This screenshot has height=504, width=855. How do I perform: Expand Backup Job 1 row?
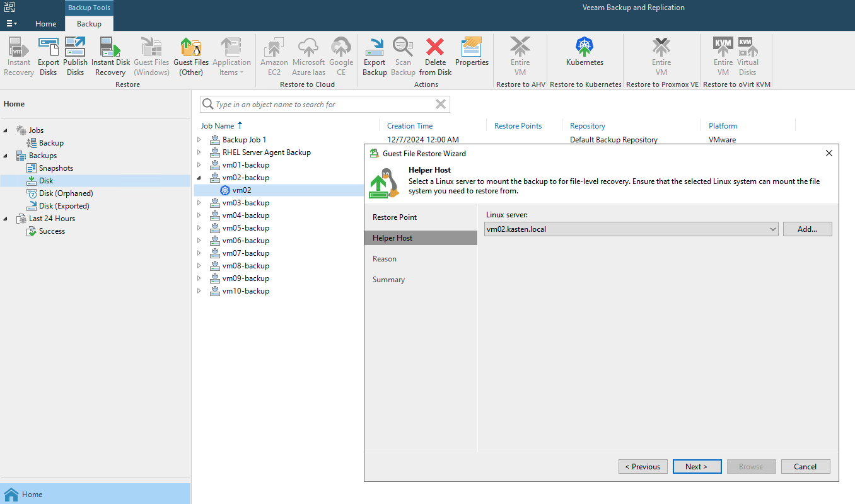click(199, 140)
